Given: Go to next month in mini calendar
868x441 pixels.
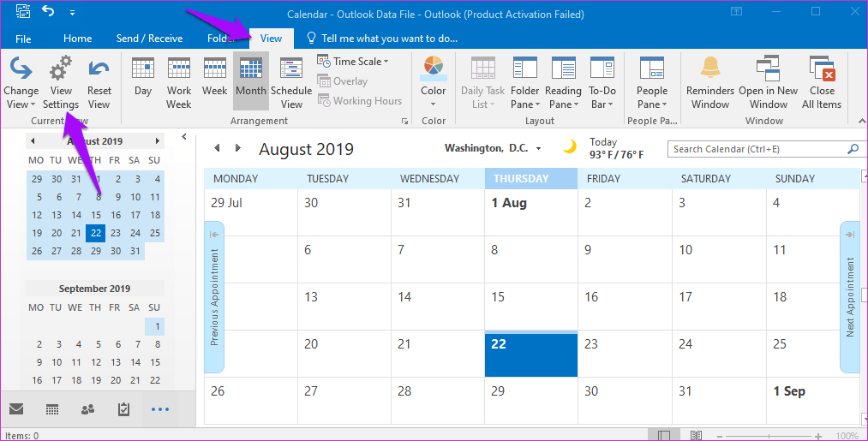Looking at the screenshot, I should click(157, 141).
